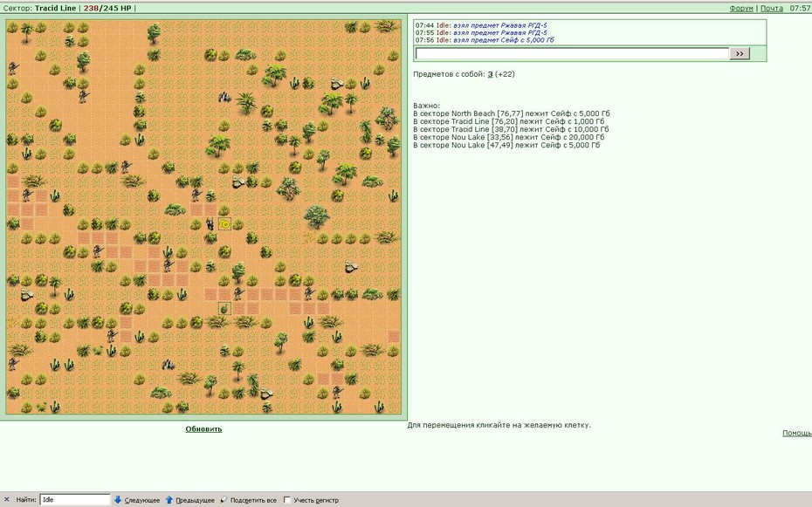Click log entry at 07:55 about Ржавая РГД-5
Viewport: 812px width, 507px height.
[480, 32]
